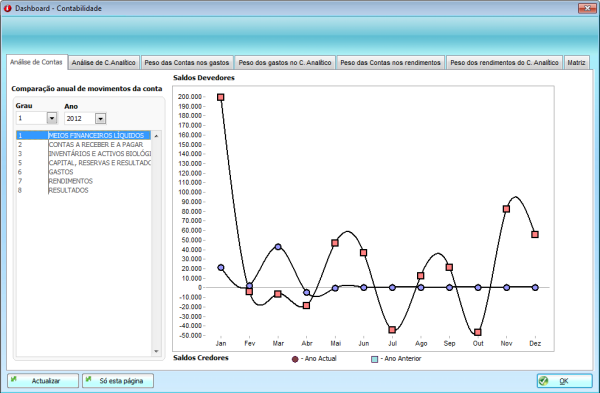Click the January red square data point at 200.000

click(220, 97)
